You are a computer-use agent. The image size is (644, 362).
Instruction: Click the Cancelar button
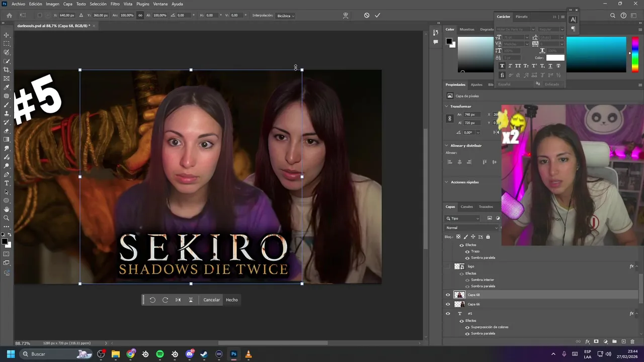211,300
